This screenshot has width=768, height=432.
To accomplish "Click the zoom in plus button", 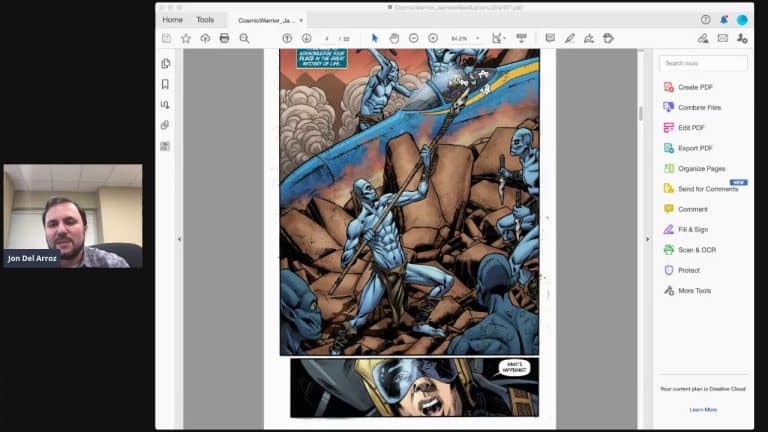I will [x=433, y=38].
